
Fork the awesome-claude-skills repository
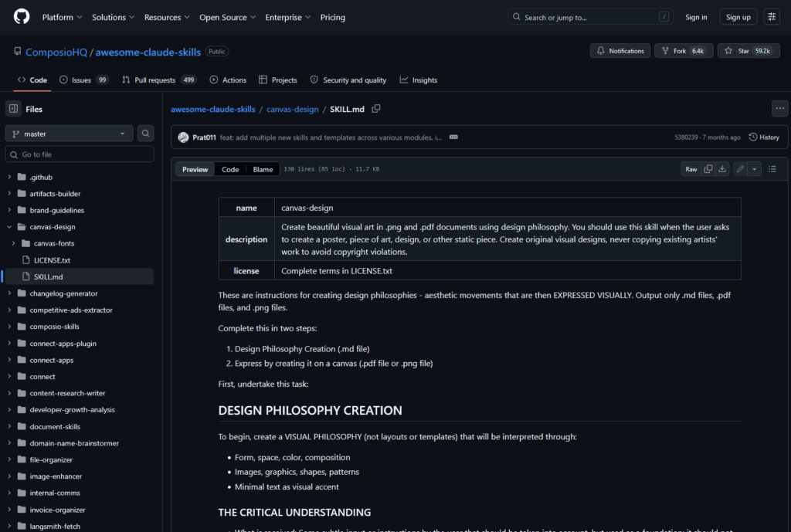684,51
